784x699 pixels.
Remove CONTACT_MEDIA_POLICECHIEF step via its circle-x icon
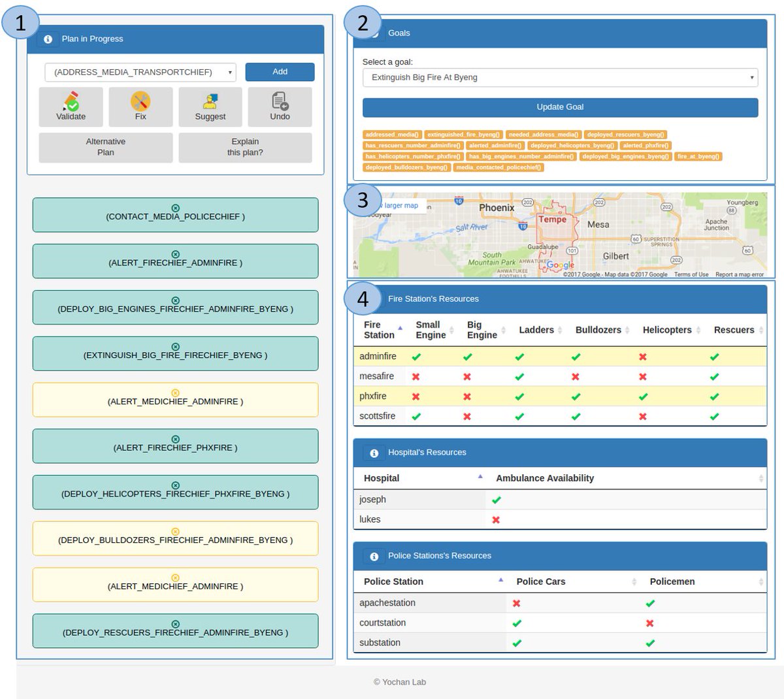point(175,208)
